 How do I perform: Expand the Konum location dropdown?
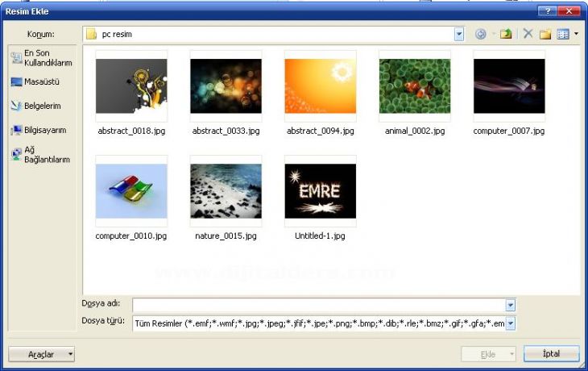[x=459, y=35]
